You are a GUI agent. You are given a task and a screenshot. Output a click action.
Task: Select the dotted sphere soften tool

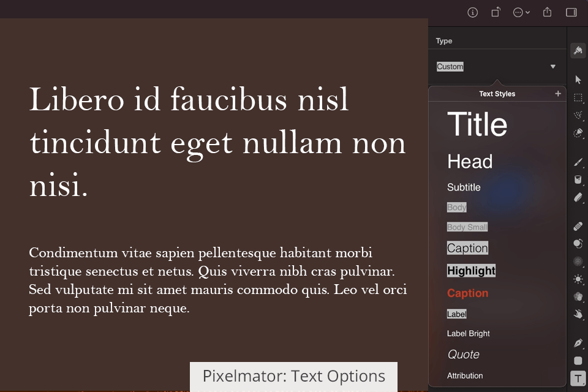[578, 262]
